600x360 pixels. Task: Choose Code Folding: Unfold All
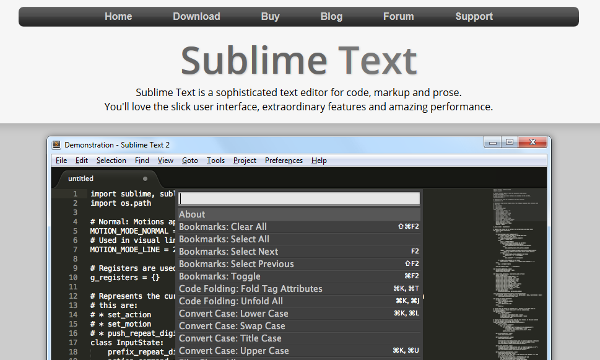[299, 301]
